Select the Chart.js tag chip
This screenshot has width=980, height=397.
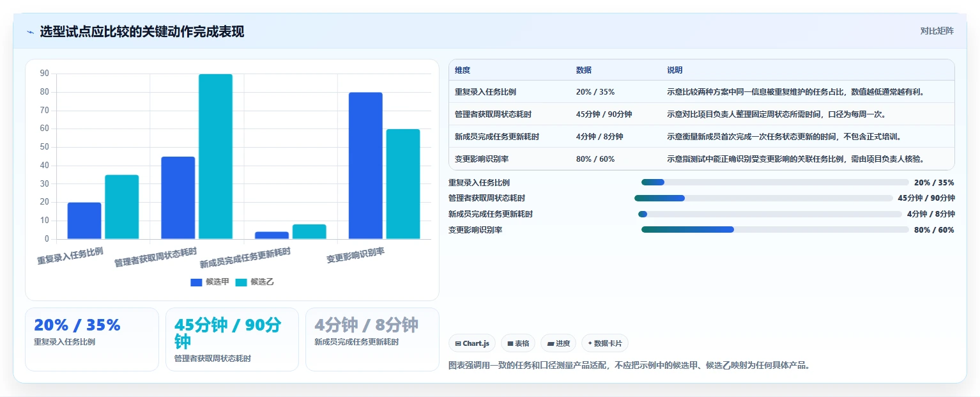[472, 343]
